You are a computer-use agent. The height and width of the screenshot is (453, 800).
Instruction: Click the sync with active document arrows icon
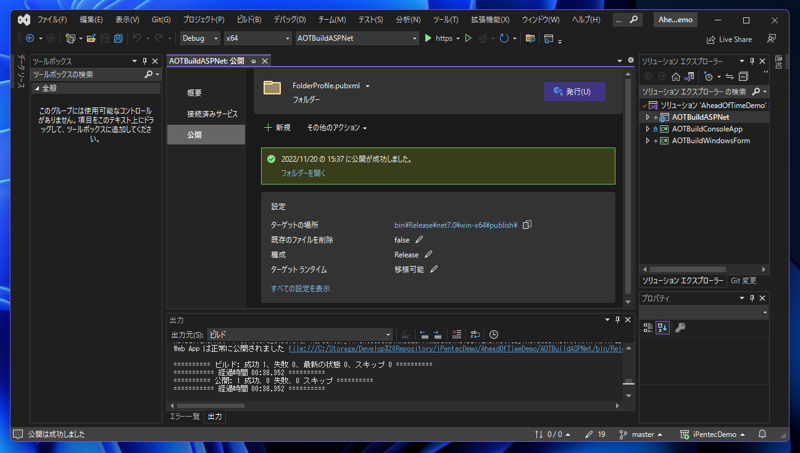tap(730, 77)
